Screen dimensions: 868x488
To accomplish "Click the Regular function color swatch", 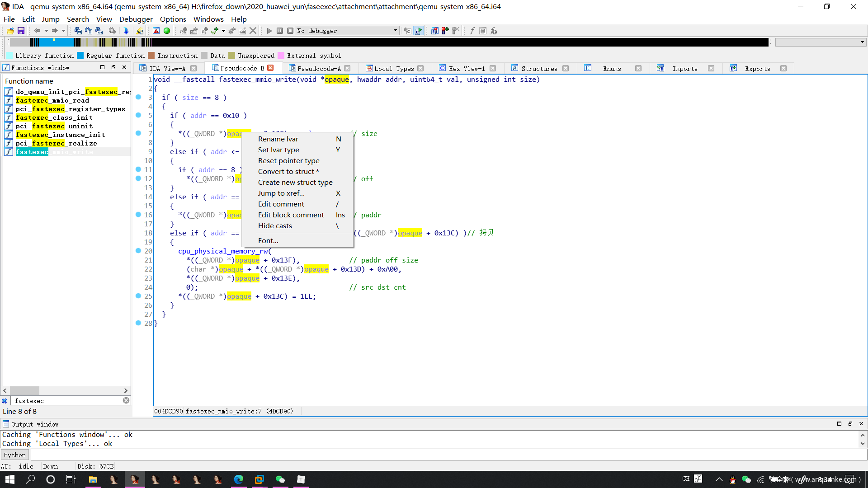I will pos(80,56).
